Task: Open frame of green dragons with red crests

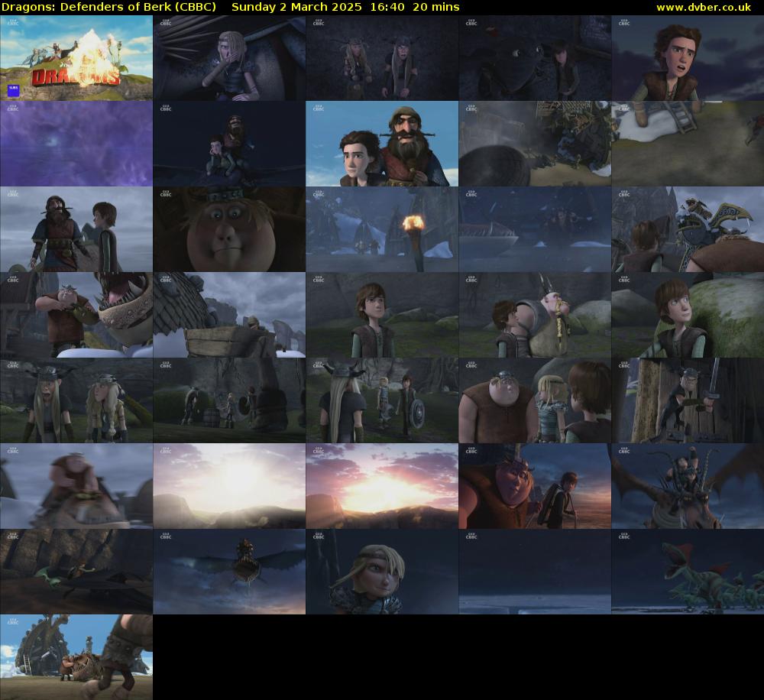Action: (x=688, y=572)
